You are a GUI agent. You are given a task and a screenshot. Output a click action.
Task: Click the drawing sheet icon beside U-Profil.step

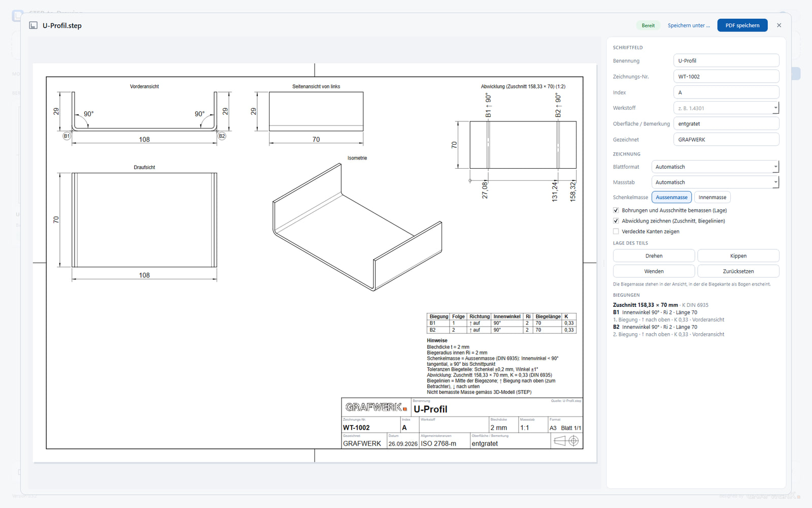tap(33, 25)
